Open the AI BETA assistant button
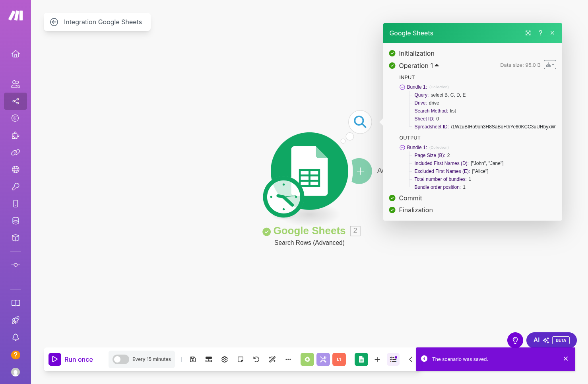588x384 pixels. pos(551,340)
